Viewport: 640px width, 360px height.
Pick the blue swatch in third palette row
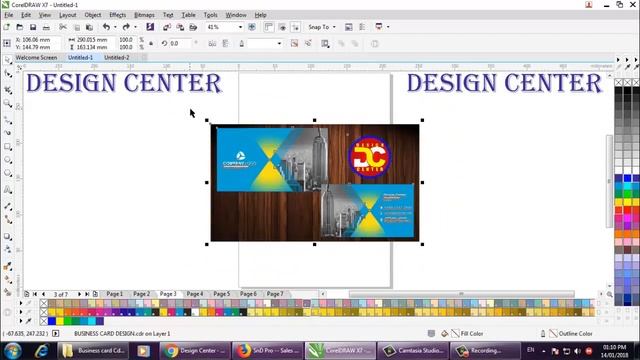(52, 321)
